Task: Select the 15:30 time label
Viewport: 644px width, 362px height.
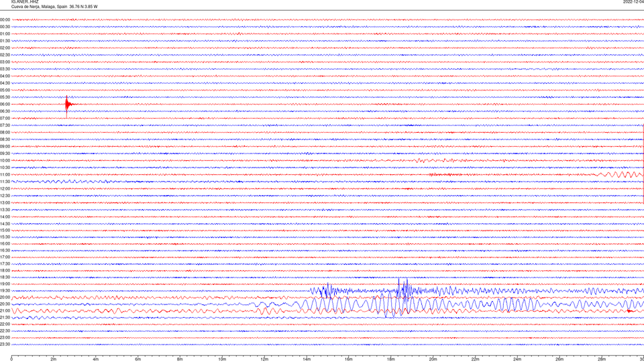Action: pos(5,237)
